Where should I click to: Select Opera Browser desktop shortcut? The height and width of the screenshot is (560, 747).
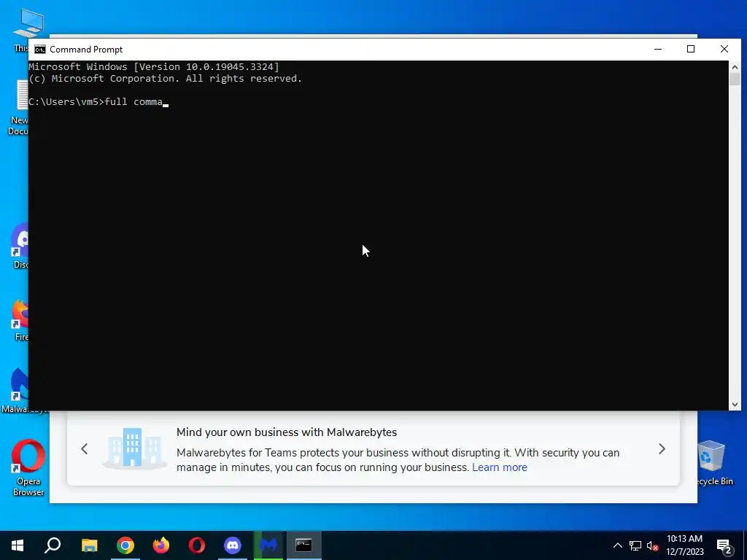pyautogui.click(x=28, y=467)
